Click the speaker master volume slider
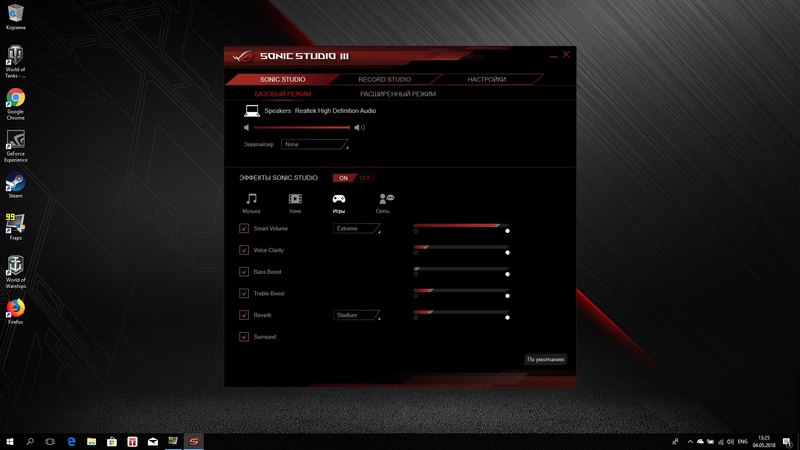The image size is (800, 450). 302,128
